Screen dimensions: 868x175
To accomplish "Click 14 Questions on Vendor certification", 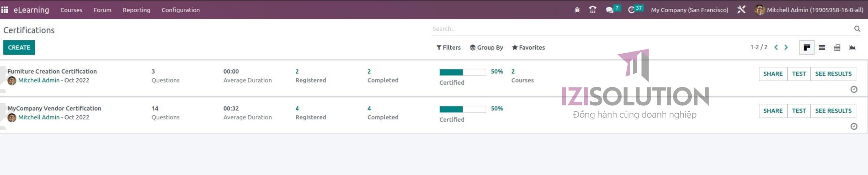I will click(165, 113).
